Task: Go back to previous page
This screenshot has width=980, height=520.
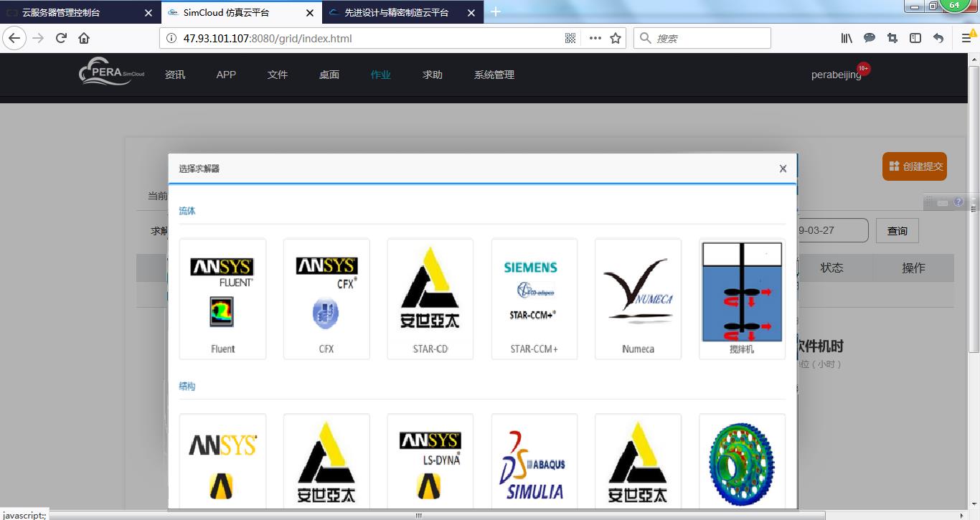Action: point(14,38)
